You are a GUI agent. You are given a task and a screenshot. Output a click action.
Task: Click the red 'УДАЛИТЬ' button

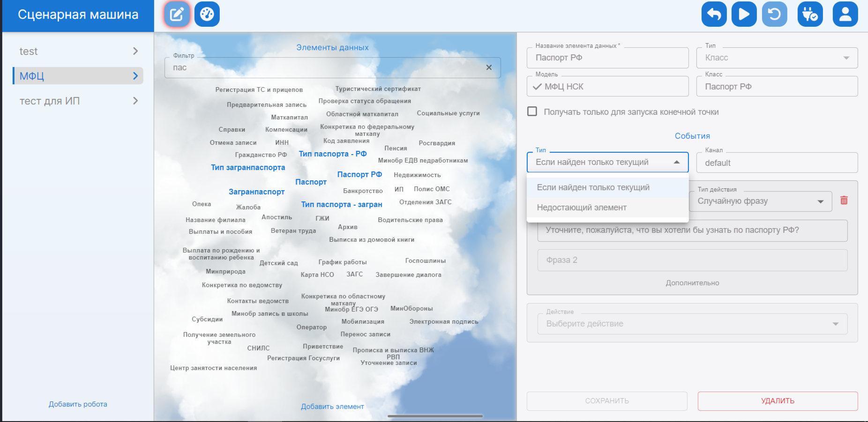pyautogui.click(x=778, y=401)
